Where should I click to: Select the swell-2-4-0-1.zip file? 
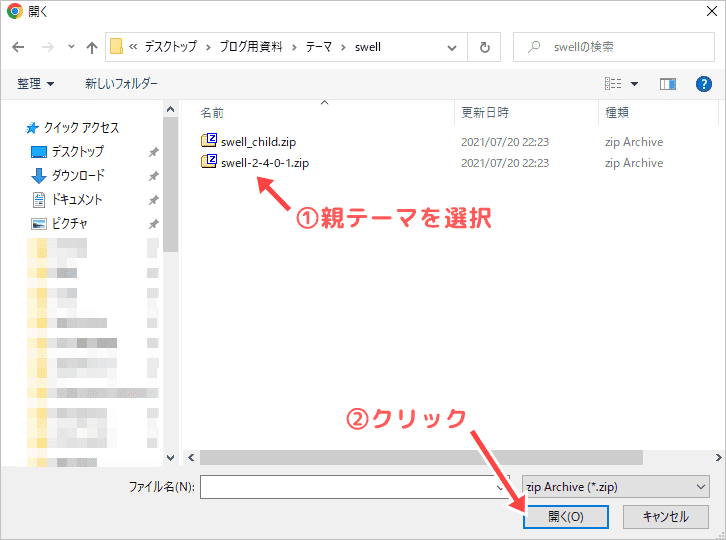265,162
